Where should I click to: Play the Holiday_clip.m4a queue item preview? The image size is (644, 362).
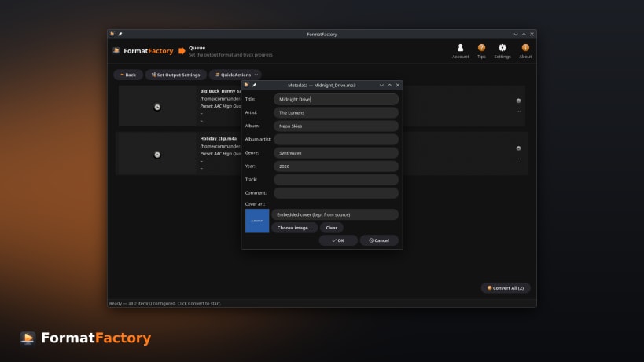[157, 155]
